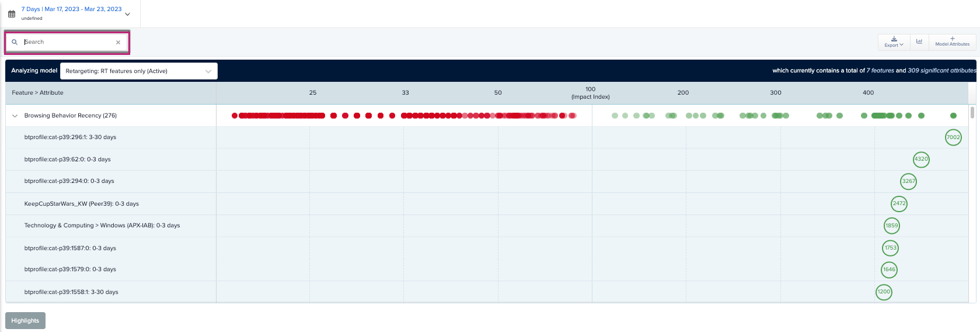Expand the 7 Days date range dropdown
This screenshot has width=980, height=332.
click(128, 14)
